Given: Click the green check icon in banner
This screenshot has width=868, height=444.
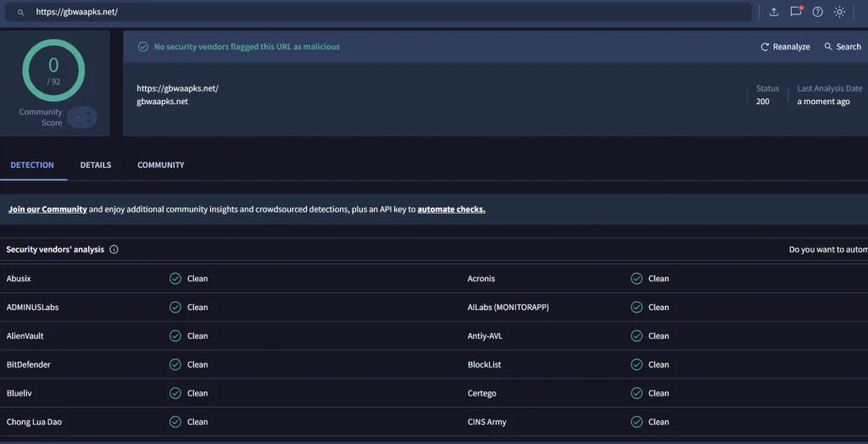Looking at the screenshot, I should (143, 47).
